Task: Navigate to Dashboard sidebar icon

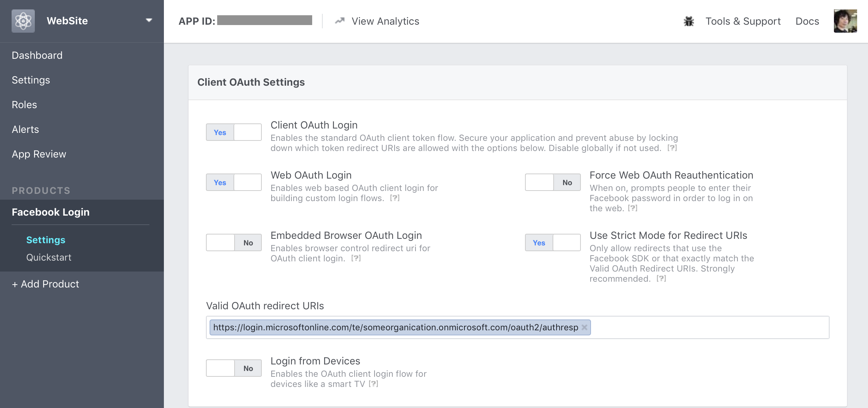Action: point(37,55)
